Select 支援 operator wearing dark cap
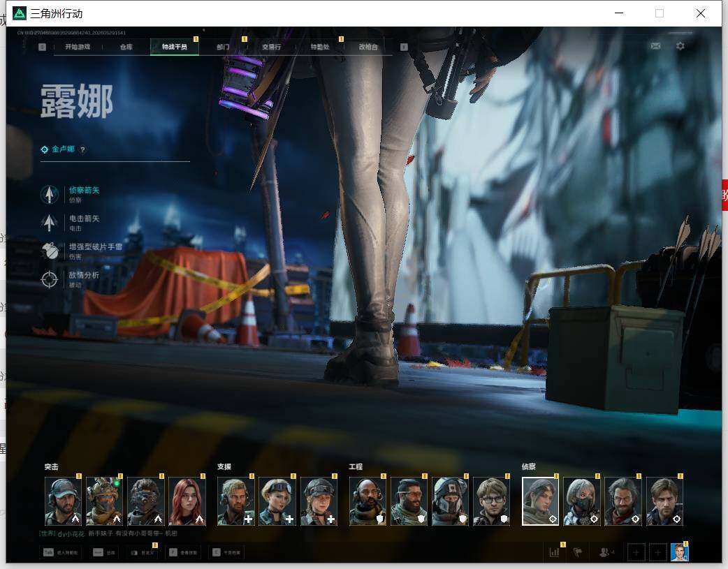728x569 pixels. pos(319,501)
